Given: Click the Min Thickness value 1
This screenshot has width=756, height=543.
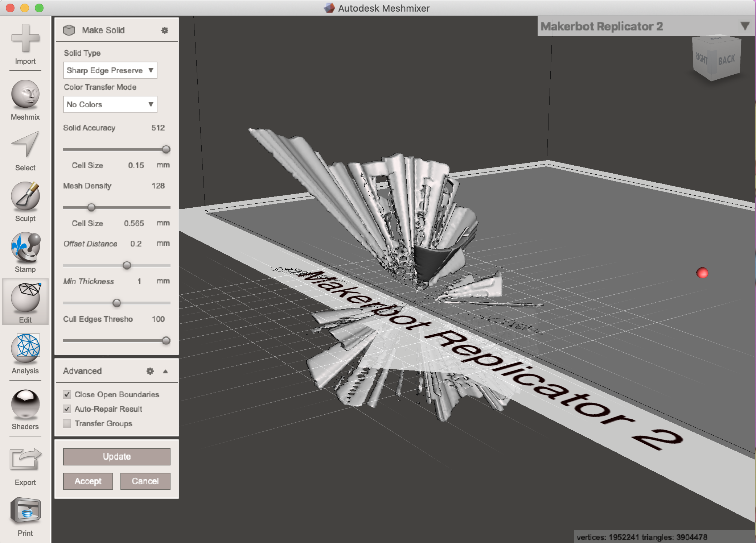Looking at the screenshot, I should click(x=139, y=281).
